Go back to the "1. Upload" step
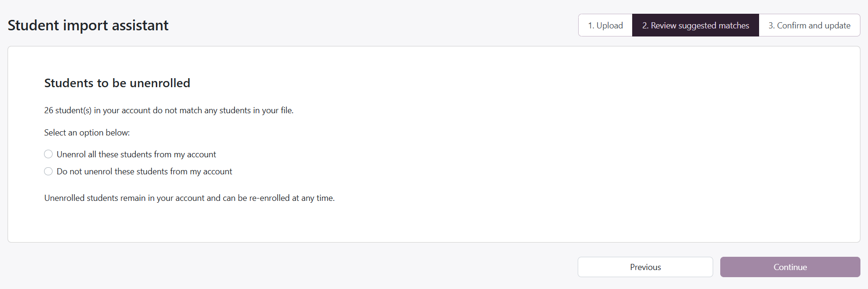Viewport: 868px width, 289px height. pos(605,25)
